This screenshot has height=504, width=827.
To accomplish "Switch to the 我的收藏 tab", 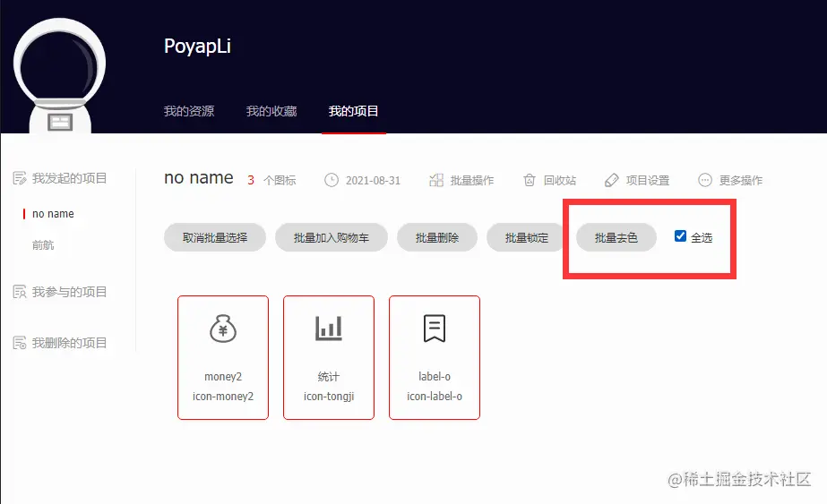I will click(271, 111).
